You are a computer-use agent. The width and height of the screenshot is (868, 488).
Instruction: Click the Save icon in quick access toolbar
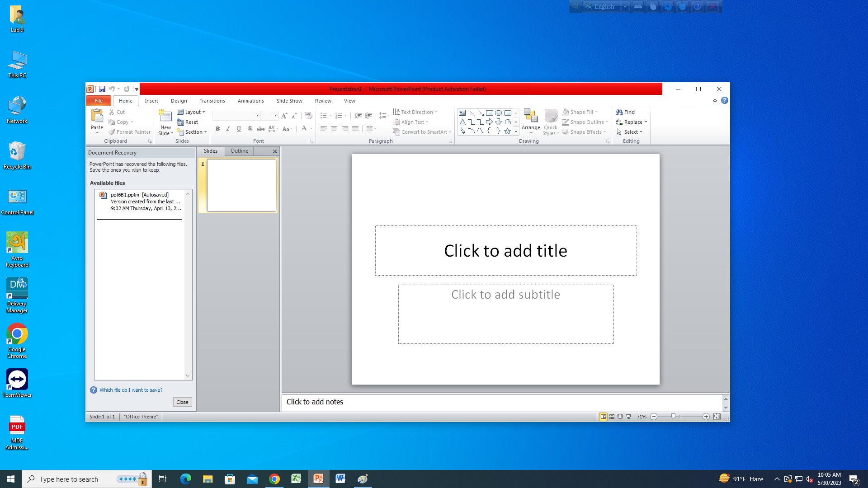coord(102,89)
